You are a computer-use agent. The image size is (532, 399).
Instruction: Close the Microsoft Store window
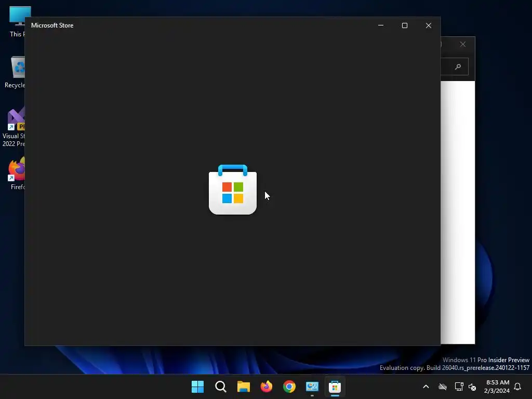pos(429,25)
